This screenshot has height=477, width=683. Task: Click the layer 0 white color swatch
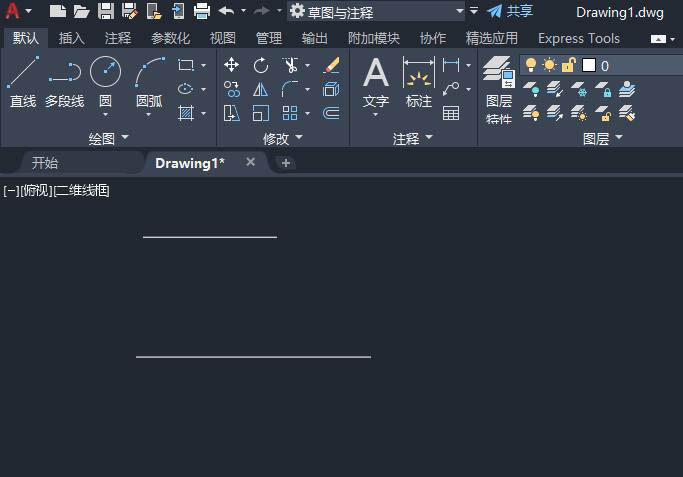589,65
